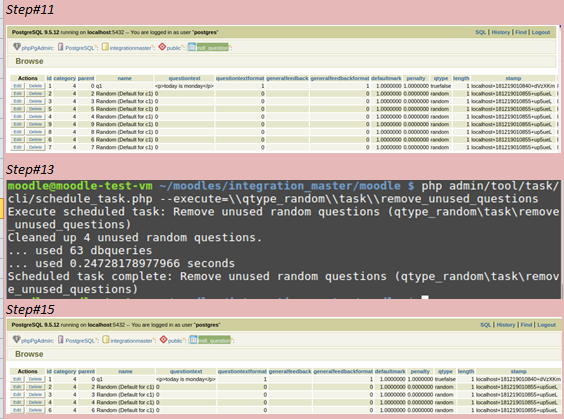Click the integrationmaster breadcrumb text in the upper panel

tap(131, 48)
